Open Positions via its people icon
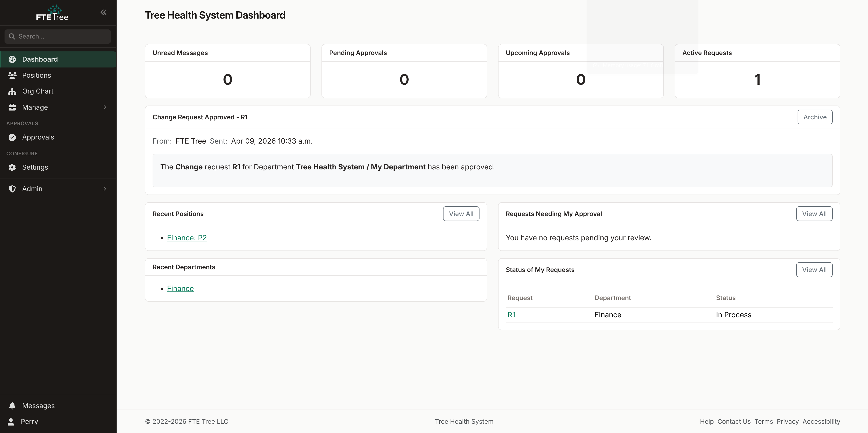This screenshot has height=433, width=868. [x=12, y=75]
